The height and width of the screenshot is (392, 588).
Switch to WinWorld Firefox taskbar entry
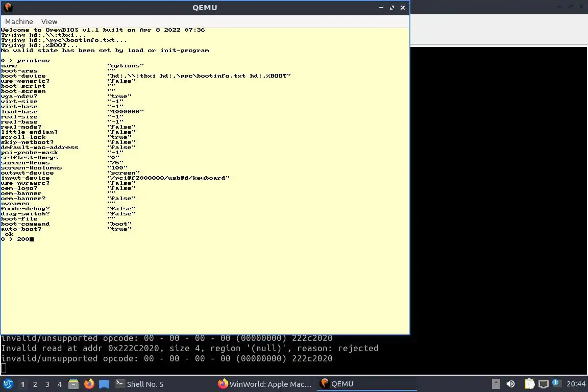point(265,384)
